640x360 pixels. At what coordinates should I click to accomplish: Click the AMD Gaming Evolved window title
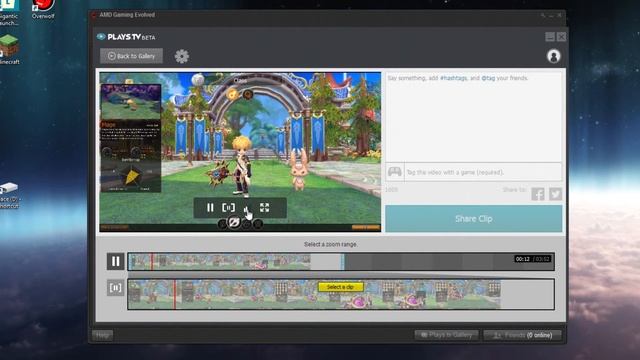coord(127,15)
